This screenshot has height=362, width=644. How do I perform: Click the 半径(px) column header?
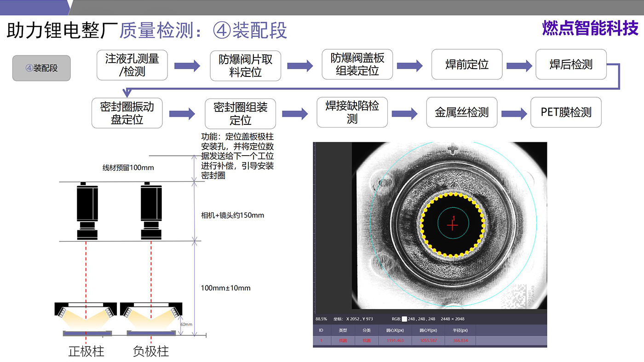click(x=460, y=330)
